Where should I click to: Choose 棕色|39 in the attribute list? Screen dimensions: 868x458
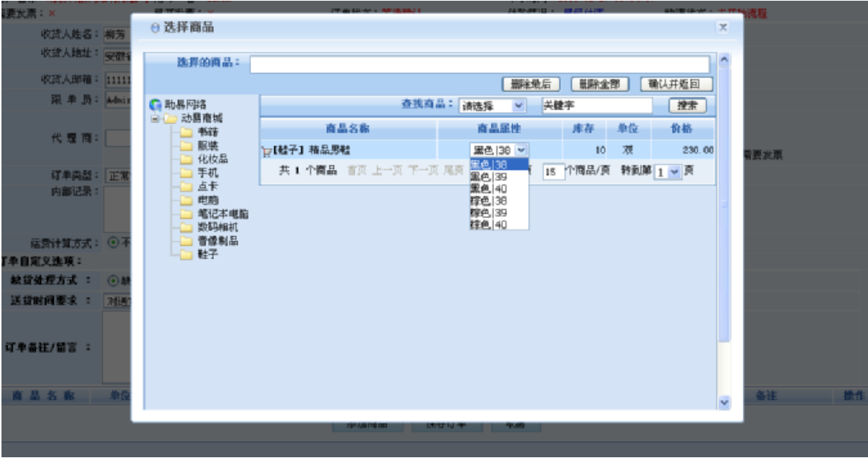pyautogui.click(x=499, y=213)
